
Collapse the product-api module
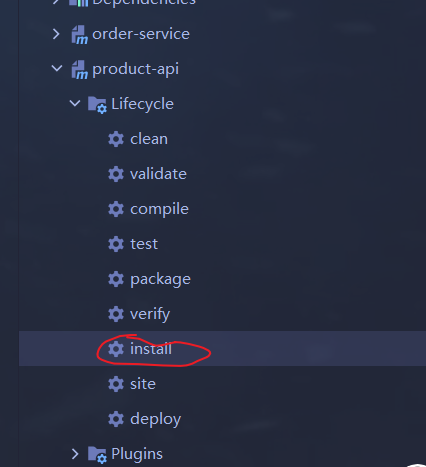[57, 69]
